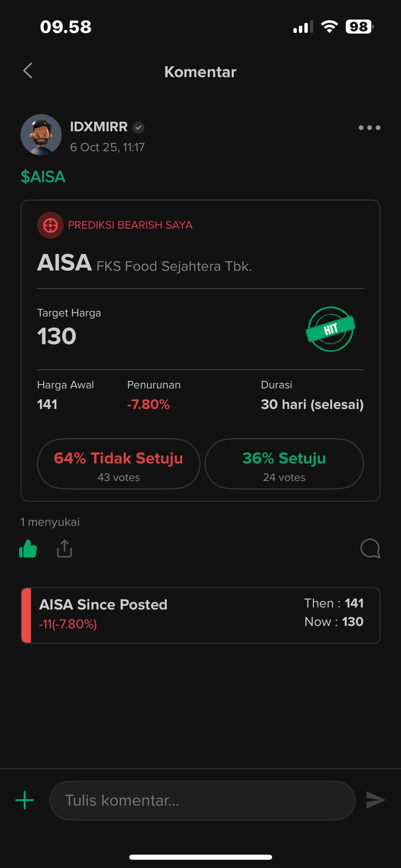Tap the green HIT stamp badge
This screenshot has width=401, height=868.
point(330,329)
